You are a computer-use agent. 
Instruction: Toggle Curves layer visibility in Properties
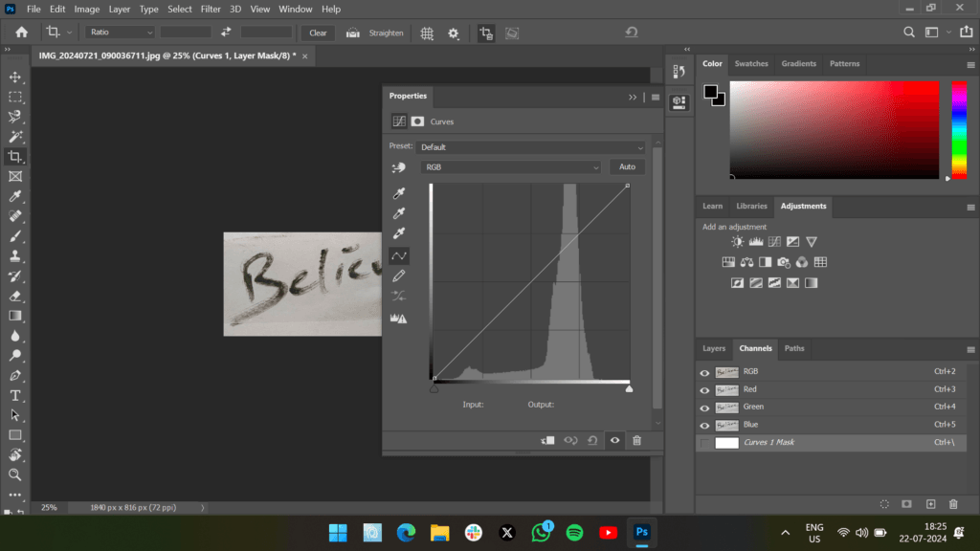615,440
